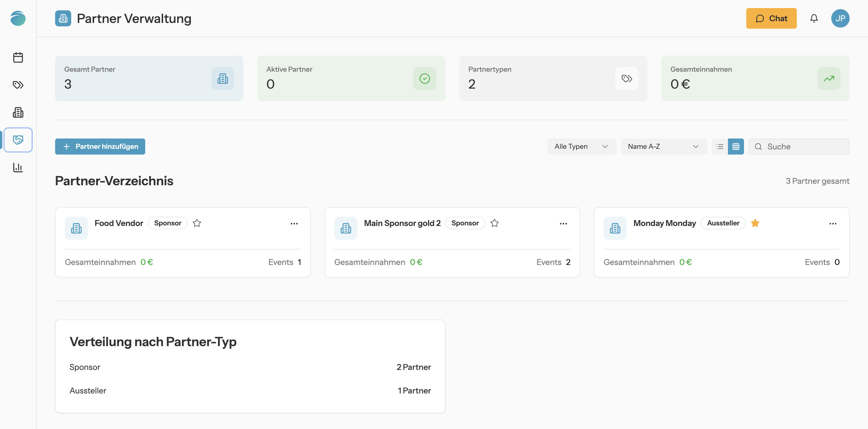Open Food Vendor more options menu

pyautogui.click(x=294, y=224)
